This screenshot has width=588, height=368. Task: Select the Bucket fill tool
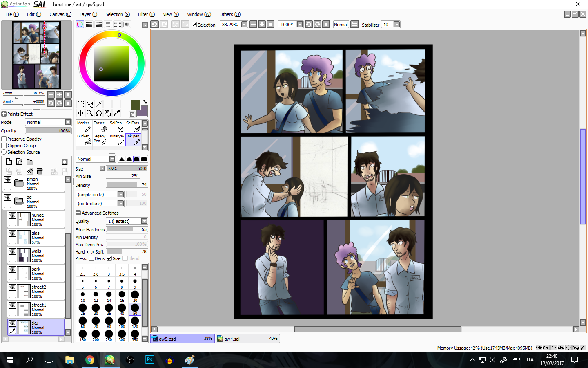[x=84, y=139]
